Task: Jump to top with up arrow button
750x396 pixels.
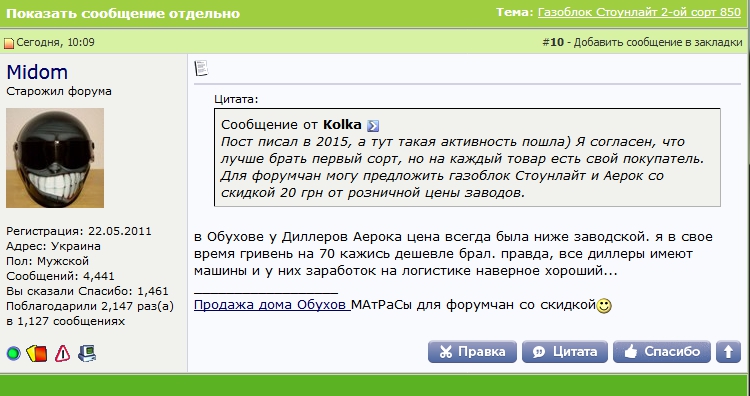Action: click(x=728, y=352)
